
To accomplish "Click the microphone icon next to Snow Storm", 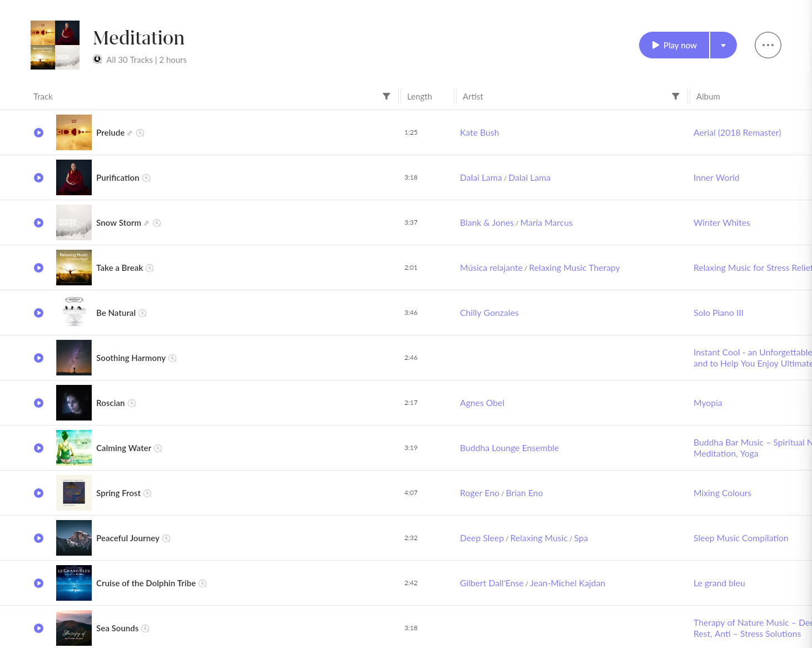I will click(146, 222).
